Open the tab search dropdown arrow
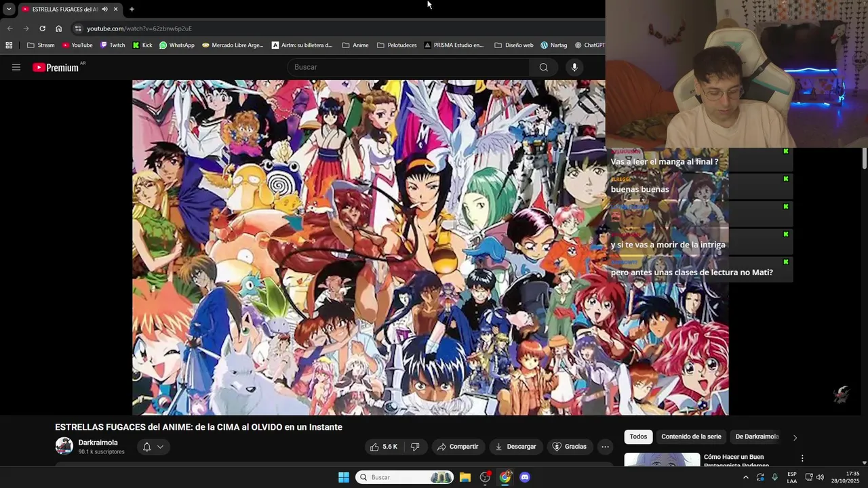The width and height of the screenshot is (868, 488). pos(9,9)
